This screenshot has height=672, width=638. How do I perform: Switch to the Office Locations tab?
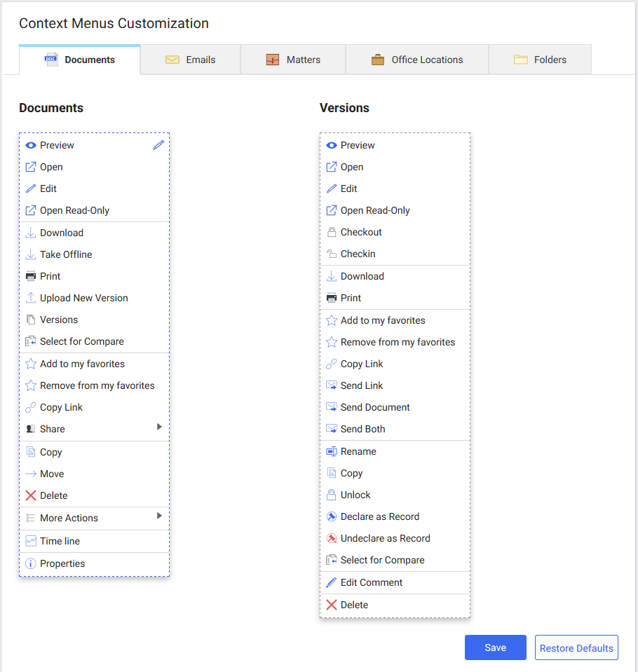pos(416,60)
